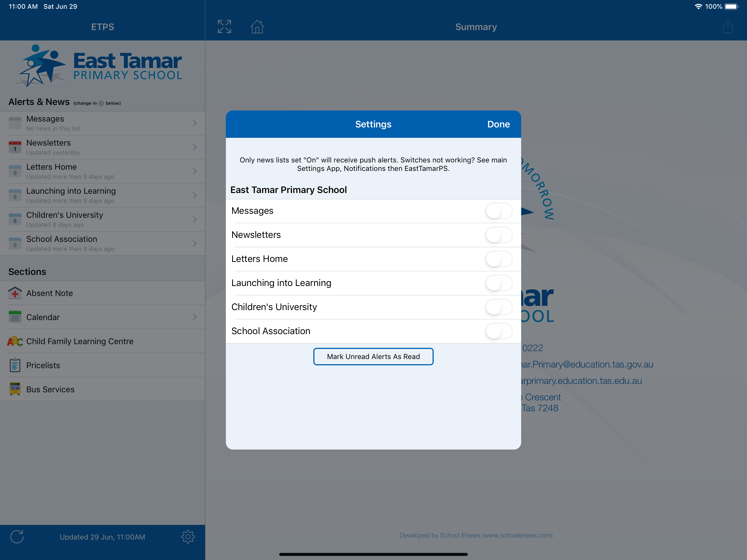Click Mark Unread Alerts As Read
Screen dimensions: 747x560
tap(373, 356)
